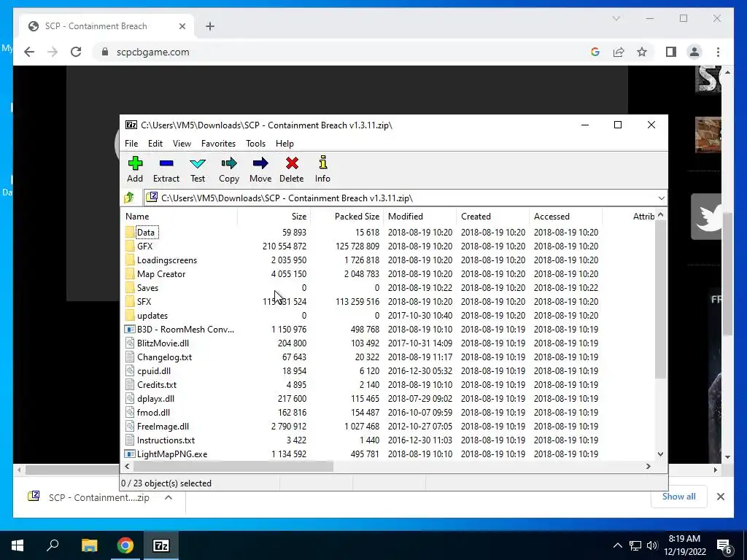This screenshot has height=560, width=747.
Task: Select the SCP - Containment Breach tab
Action: 107,26
